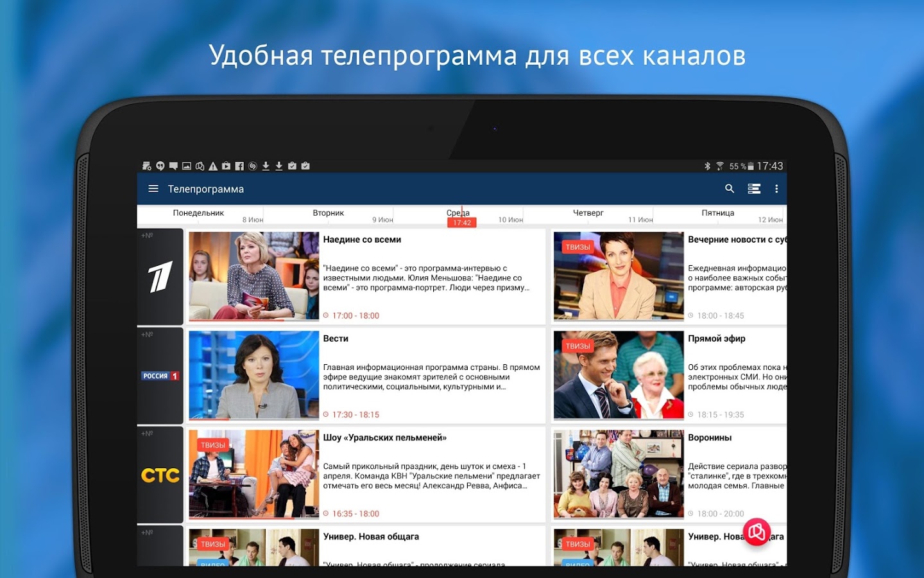Tap the picture notification icon in status bar

point(187,166)
